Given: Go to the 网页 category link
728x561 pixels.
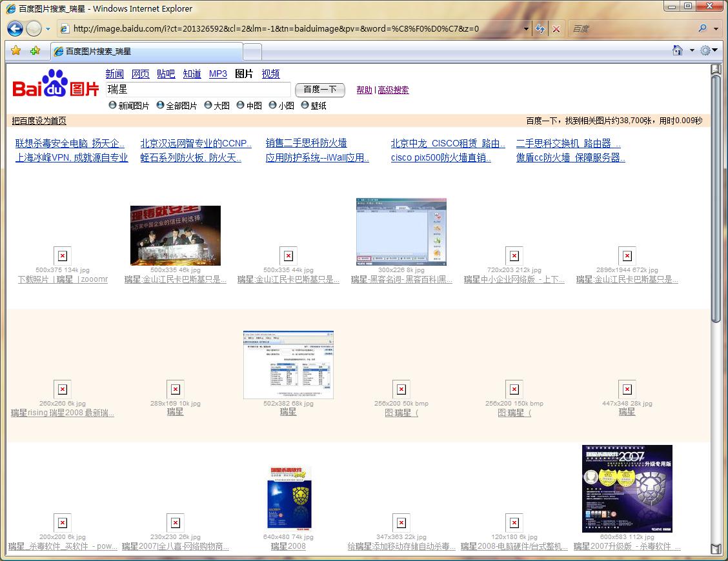Looking at the screenshot, I should [141, 74].
